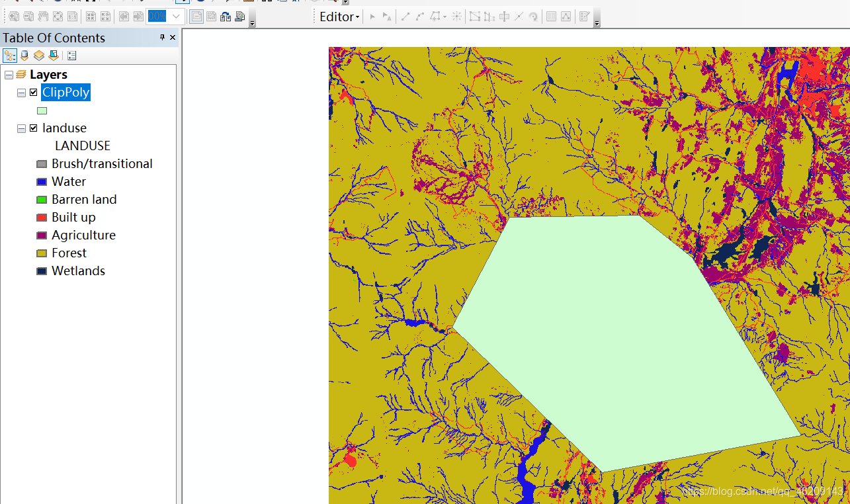Click the Agriculture purple swatch
Screen dimensions: 850x504
coord(42,235)
